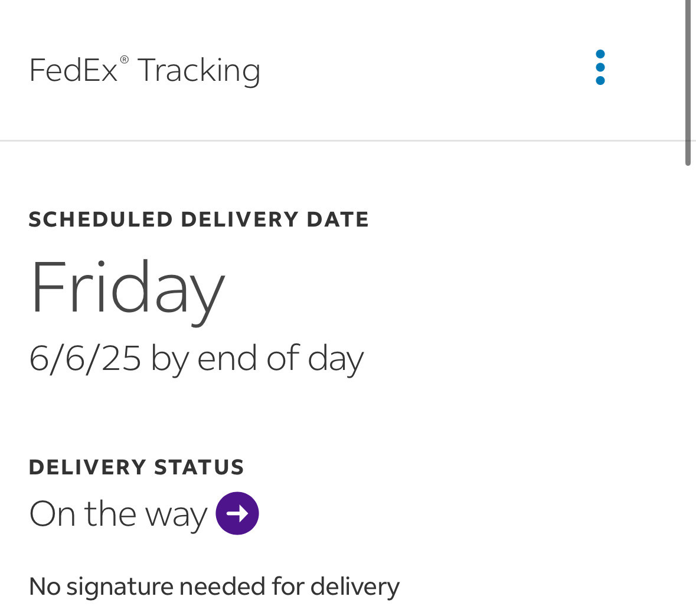Viewport: 696px width, 616px height.
Task: Click the Friday delivery day text
Action: (127, 288)
